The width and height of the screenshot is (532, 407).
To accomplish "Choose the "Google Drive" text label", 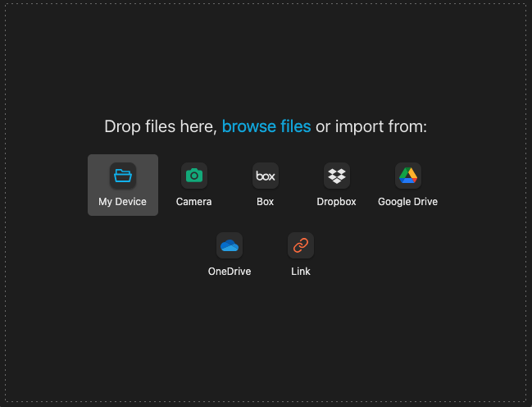I will coord(407,202).
